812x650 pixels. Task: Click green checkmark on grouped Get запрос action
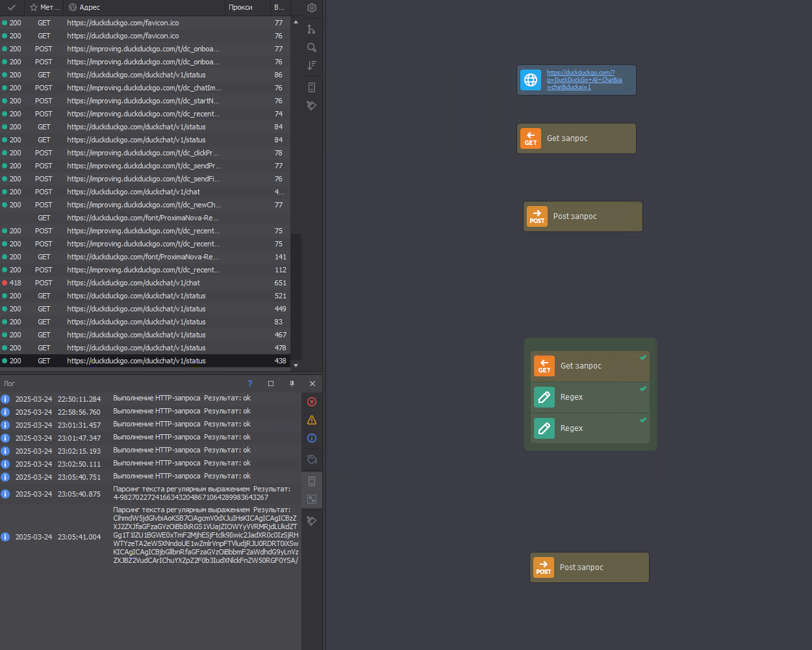[643, 357]
